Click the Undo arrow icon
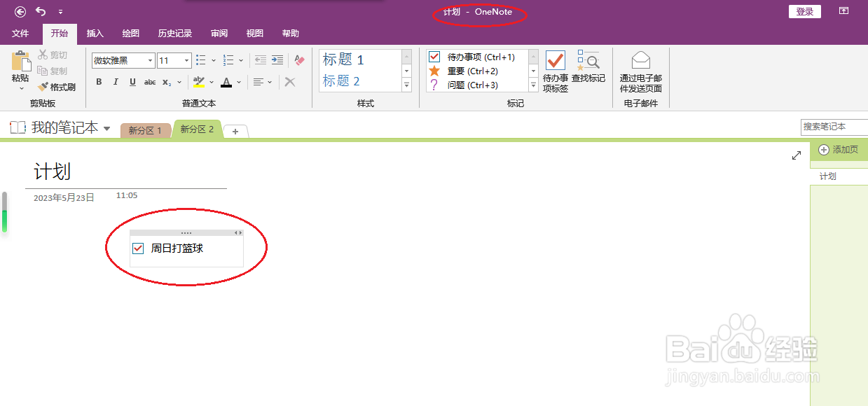The image size is (868, 406). [41, 11]
